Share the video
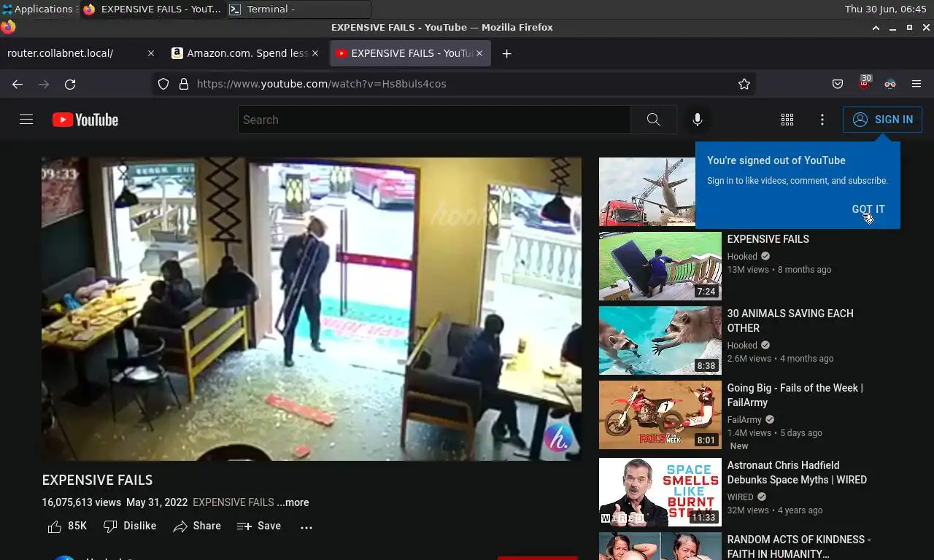934x560 pixels. [x=197, y=526]
